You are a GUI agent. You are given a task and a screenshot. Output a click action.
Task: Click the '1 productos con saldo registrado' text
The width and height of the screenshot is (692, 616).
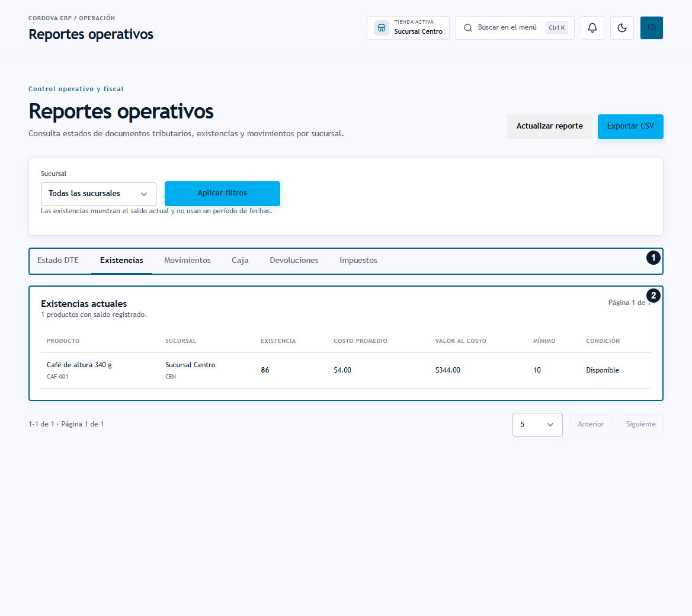pos(94,315)
